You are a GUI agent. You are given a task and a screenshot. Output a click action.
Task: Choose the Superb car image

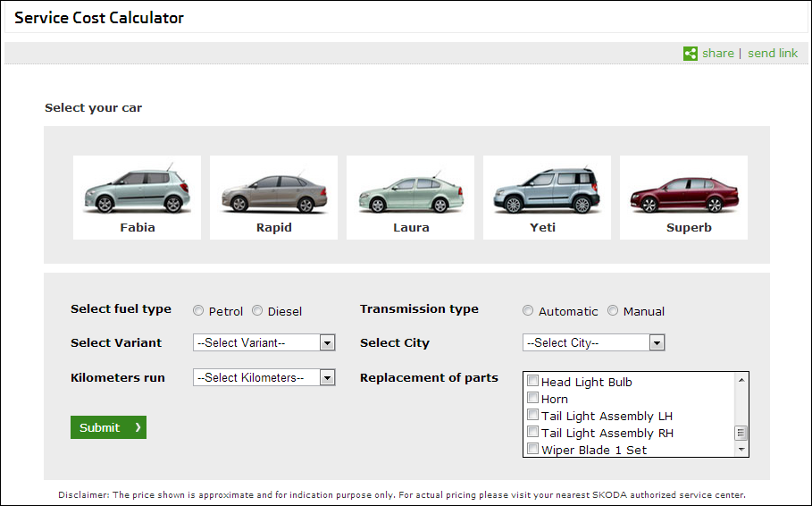pos(684,198)
